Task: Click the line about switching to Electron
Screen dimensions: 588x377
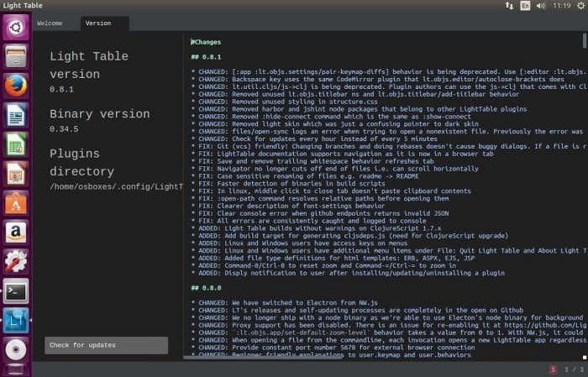Action: (x=284, y=303)
